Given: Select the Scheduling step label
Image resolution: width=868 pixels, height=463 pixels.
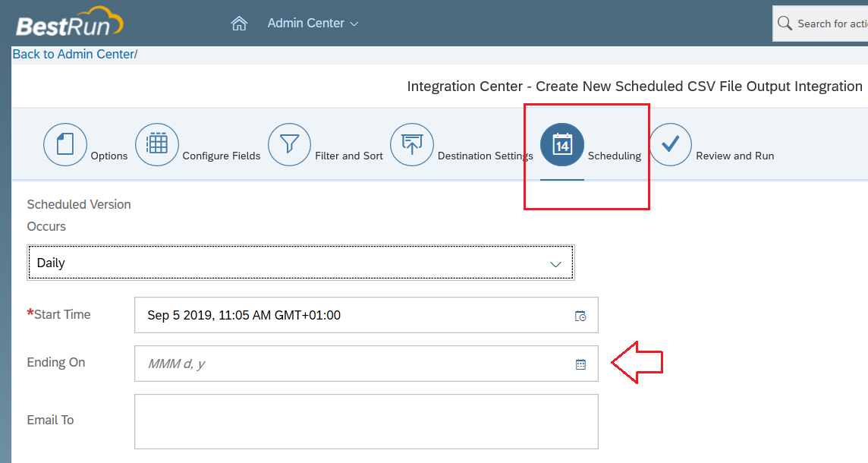Looking at the screenshot, I should click(x=615, y=156).
